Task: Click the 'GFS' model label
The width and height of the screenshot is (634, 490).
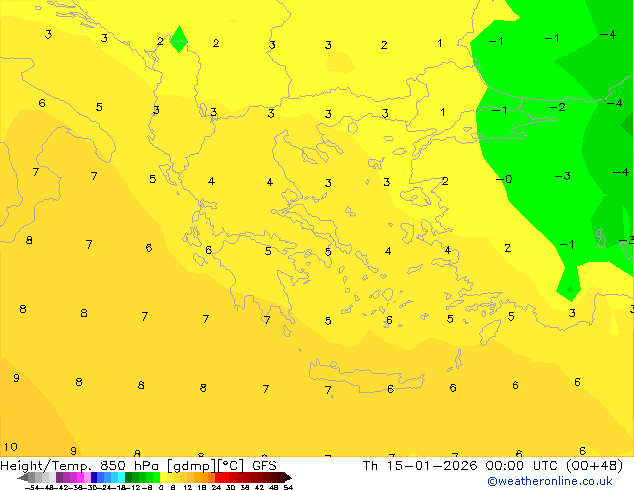Action: pos(264,465)
